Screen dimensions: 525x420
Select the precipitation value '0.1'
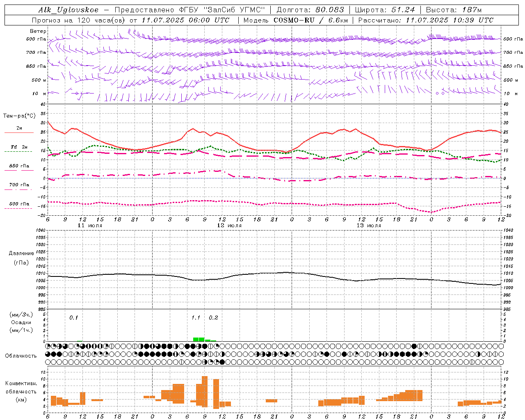(x=73, y=318)
